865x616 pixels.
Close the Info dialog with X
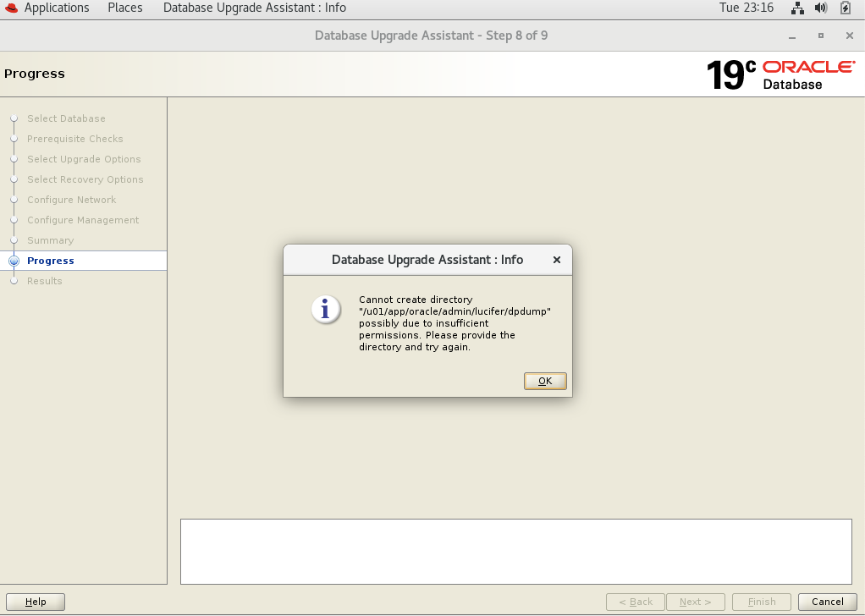point(557,260)
